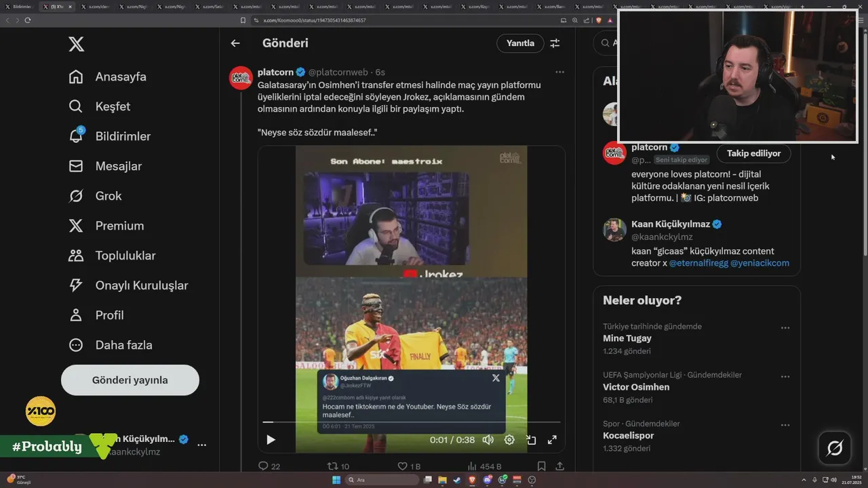Open the taskbar clock showing 18:52
868x488 pixels.
(x=850, y=480)
